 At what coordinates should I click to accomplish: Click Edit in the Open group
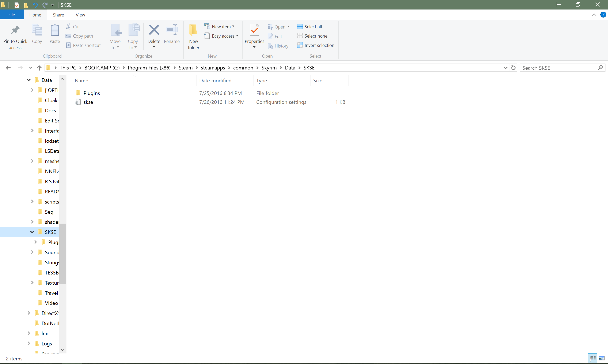pos(275,36)
